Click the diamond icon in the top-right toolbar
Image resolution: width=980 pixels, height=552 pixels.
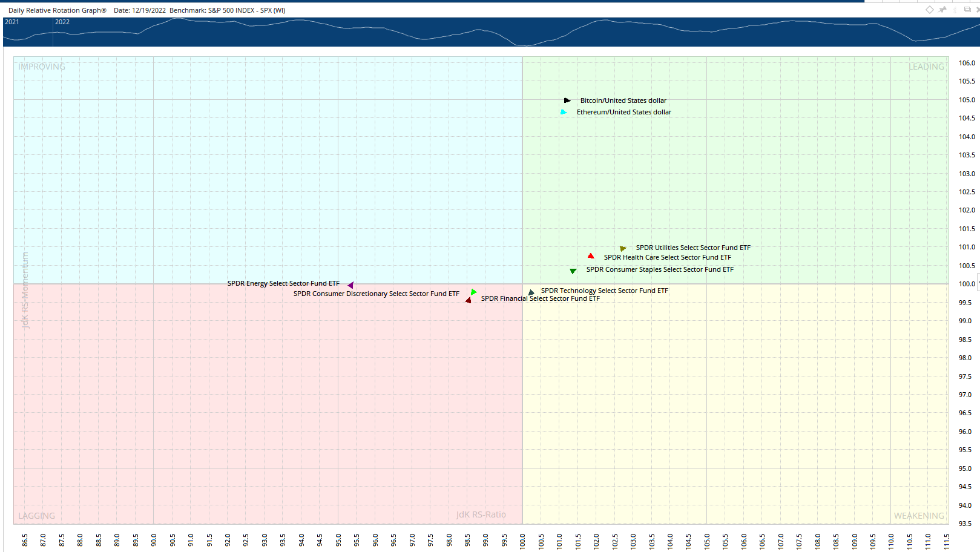tap(930, 10)
